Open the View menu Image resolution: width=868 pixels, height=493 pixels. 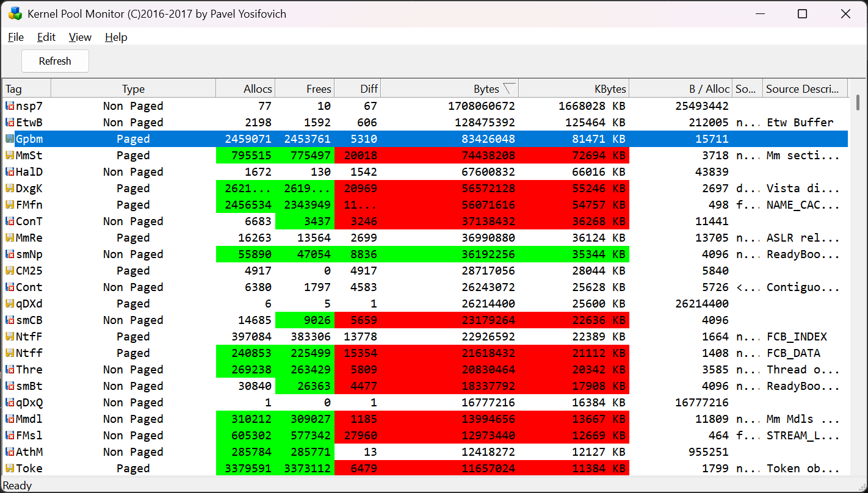(80, 37)
